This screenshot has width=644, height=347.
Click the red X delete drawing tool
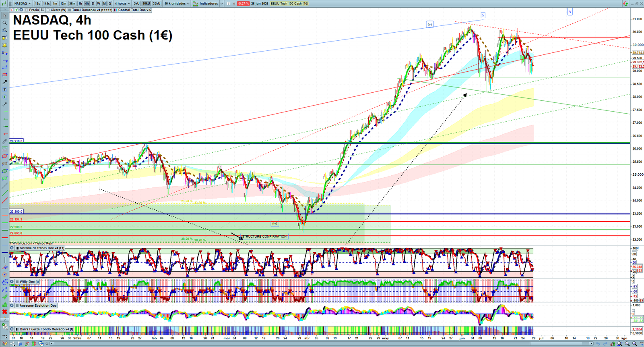point(4,312)
